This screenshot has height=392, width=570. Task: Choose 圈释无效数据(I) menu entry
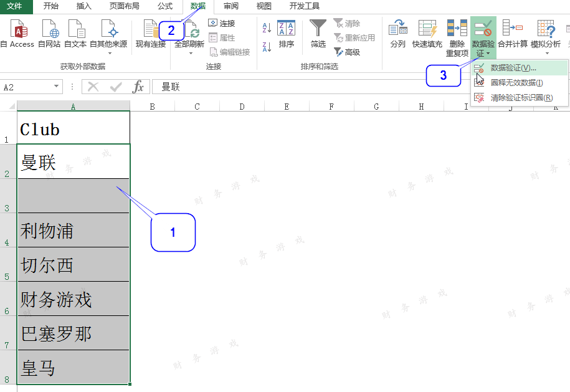(x=520, y=82)
